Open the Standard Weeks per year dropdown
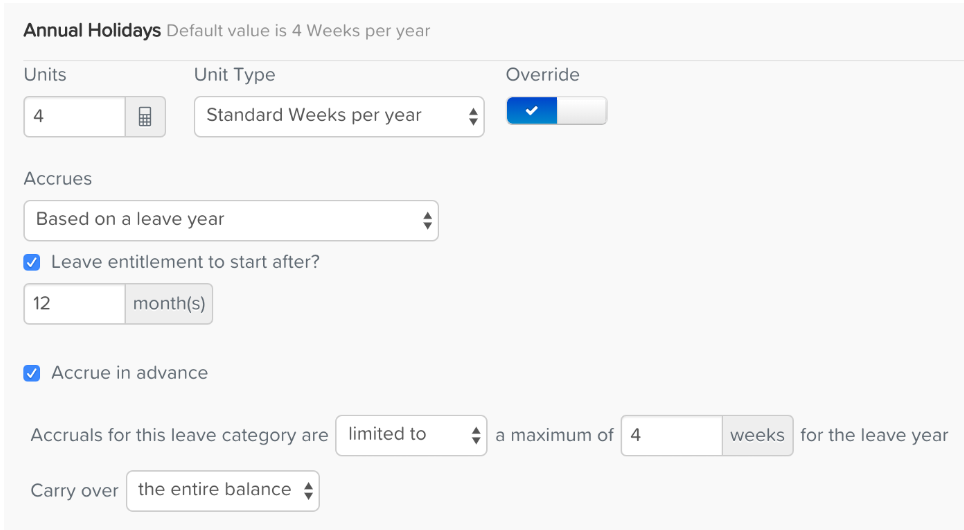964x530 pixels. click(339, 116)
